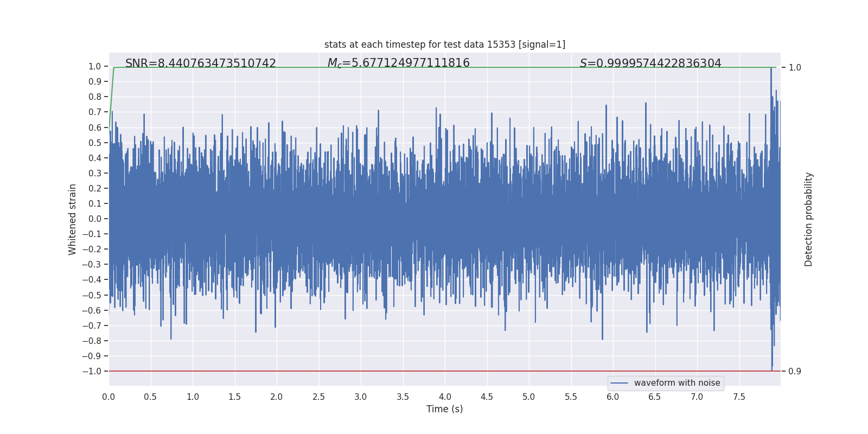Viewport: 868px width, 434px height.
Task: Click the −0.5 tick on the Whitened strain axis
Action: 92,295
